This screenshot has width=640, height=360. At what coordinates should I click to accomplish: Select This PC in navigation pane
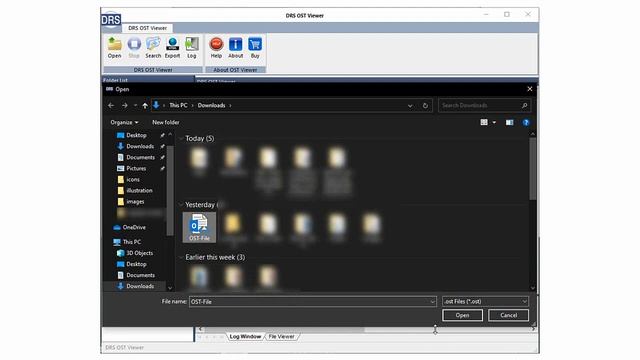click(x=132, y=242)
